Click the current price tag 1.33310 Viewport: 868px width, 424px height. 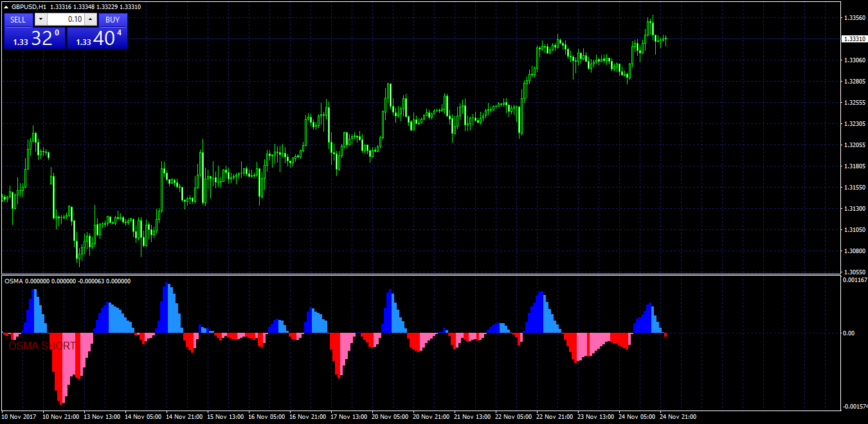(853, 39)
